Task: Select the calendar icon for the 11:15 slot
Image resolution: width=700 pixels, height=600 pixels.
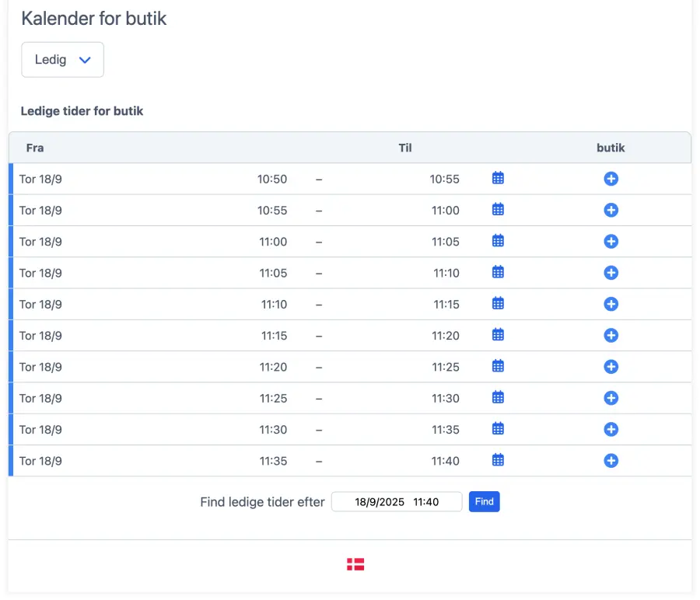Action: click(x=498, y=335)
